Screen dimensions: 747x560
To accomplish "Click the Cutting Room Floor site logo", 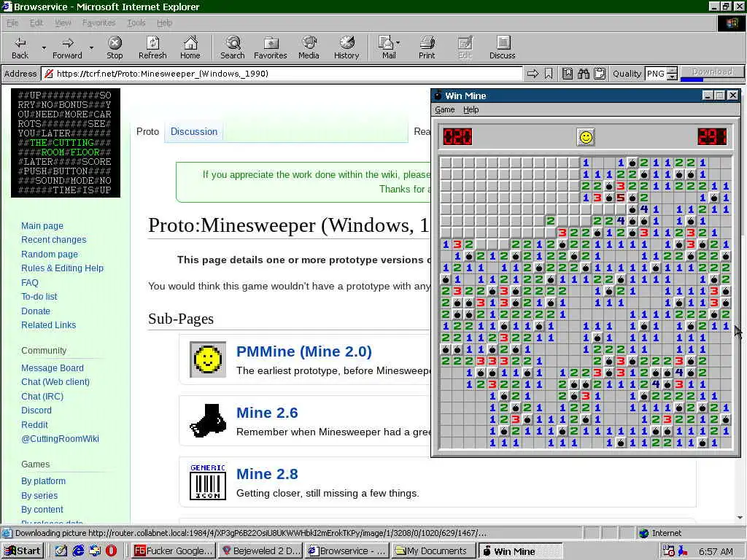I will coord(66,143).
